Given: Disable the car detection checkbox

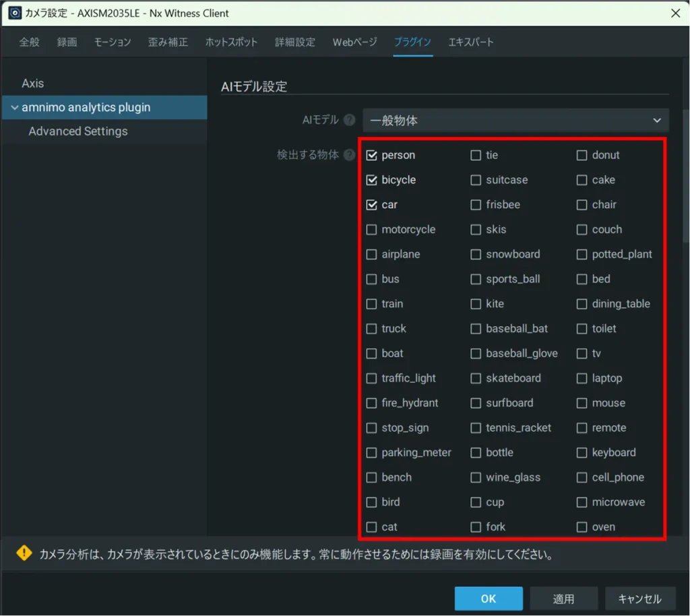Looking at the screenshot, I should point(371,205).
